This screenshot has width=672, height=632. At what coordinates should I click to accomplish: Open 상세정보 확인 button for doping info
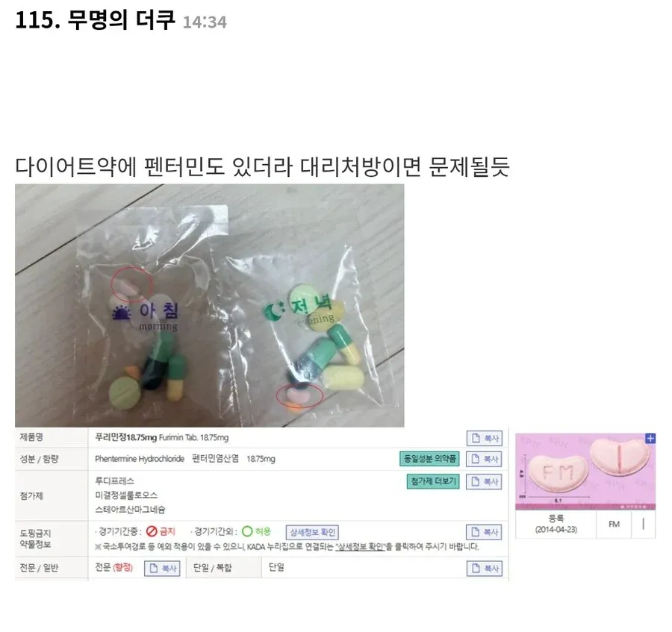(312, 532)
